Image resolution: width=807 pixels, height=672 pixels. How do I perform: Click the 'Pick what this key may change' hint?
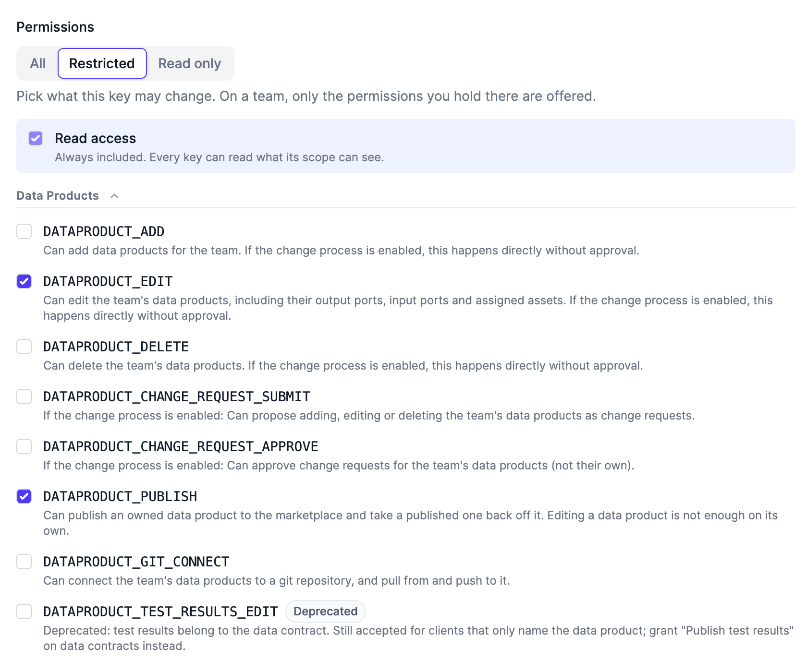coord(306,96)
